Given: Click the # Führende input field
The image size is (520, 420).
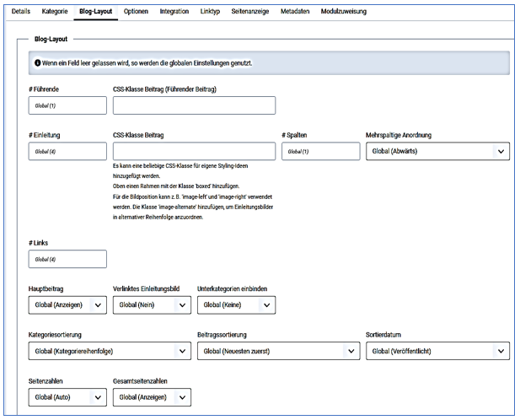Looking at the screenshot, I should [x=67, y=105].
